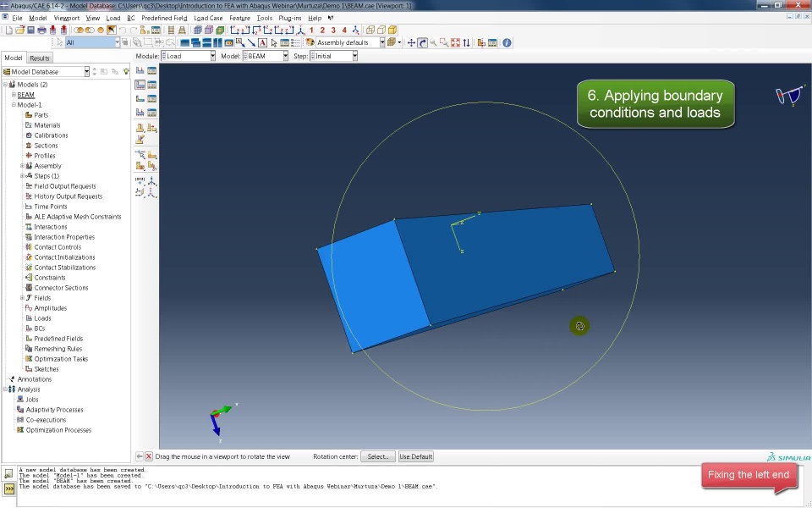812x508 pixels.
Task: Open the Viewport menu
Action: pyautogui.click(x=66, y=18)
